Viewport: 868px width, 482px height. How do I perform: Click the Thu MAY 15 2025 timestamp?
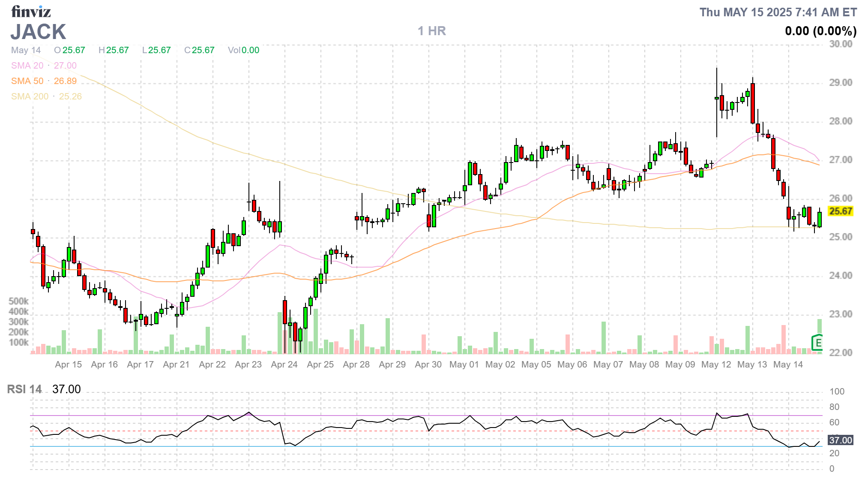(x=778, y=12)
